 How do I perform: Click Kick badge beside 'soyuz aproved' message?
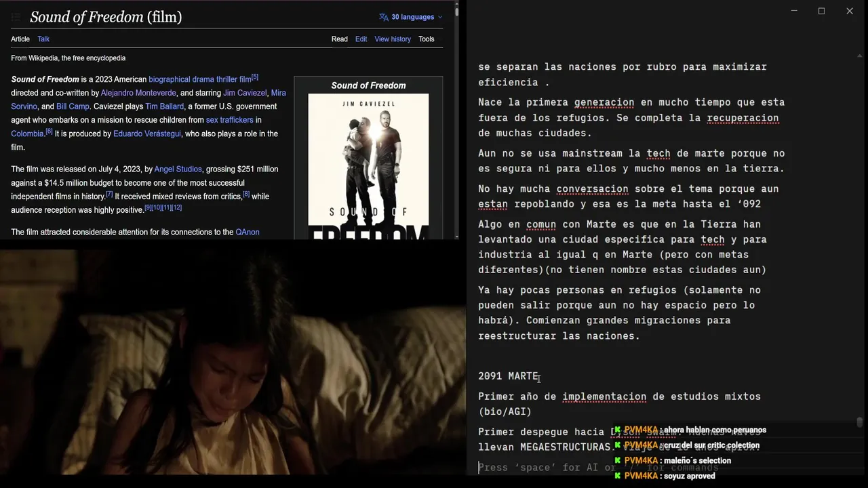[618, 476]
